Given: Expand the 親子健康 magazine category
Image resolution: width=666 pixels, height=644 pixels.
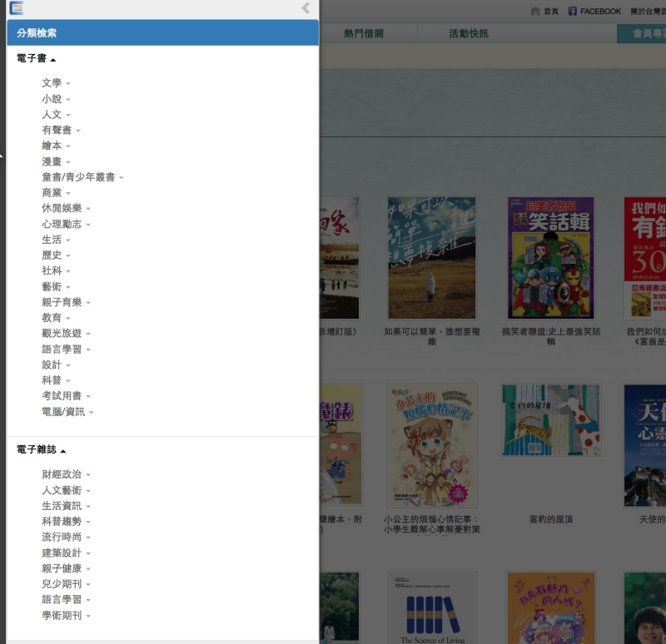Looking at the screenshot, I should tap(67, 568).
